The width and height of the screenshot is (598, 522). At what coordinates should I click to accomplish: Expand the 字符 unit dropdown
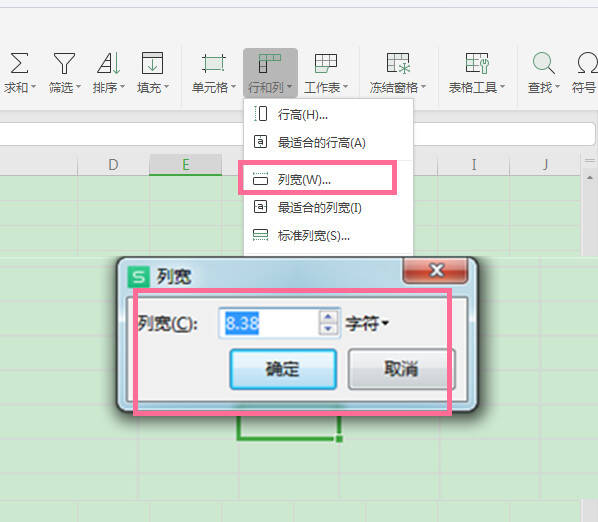click(367, 324)
